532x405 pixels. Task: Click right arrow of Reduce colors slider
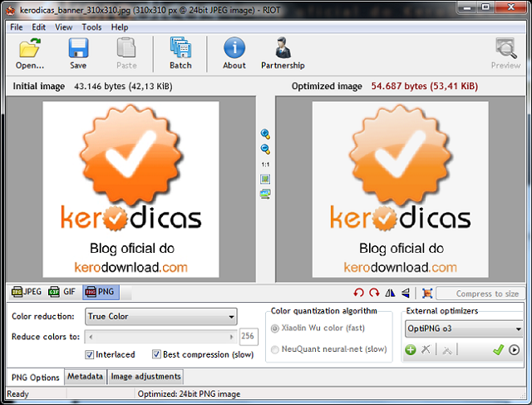click(231, 337)
